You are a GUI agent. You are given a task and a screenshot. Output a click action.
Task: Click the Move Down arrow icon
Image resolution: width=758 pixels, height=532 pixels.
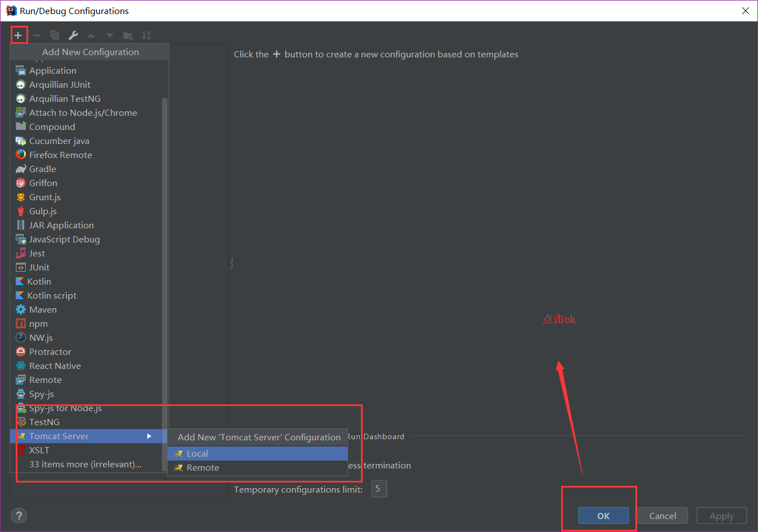(x=110, y=35)
